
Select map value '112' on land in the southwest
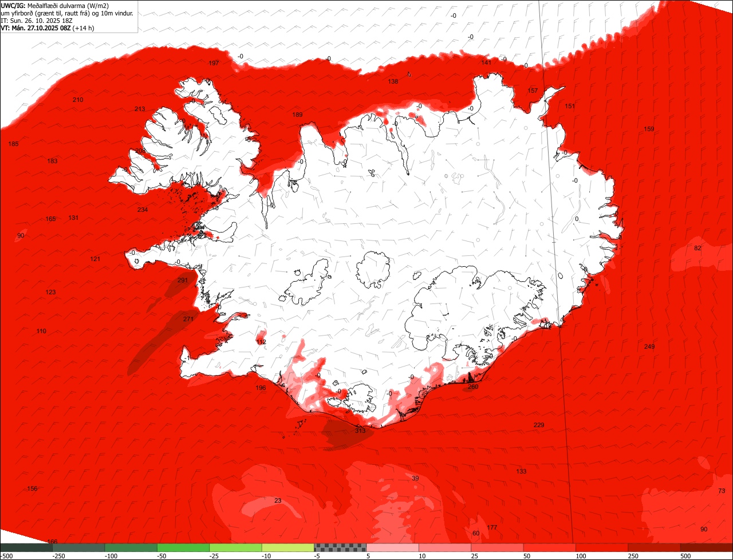[x=261, y=342]
